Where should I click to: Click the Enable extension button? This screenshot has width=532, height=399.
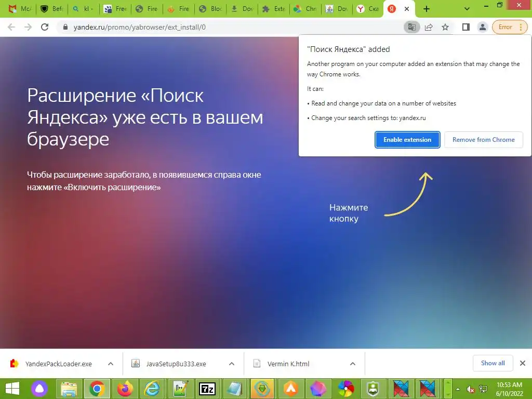(x=407, y=140)
